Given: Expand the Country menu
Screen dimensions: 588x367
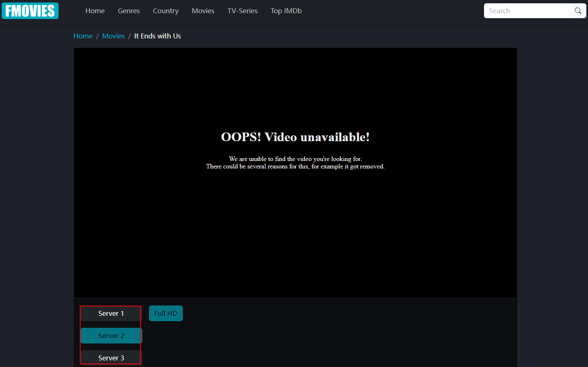Looking at the screenshot, I should (165, 11).
